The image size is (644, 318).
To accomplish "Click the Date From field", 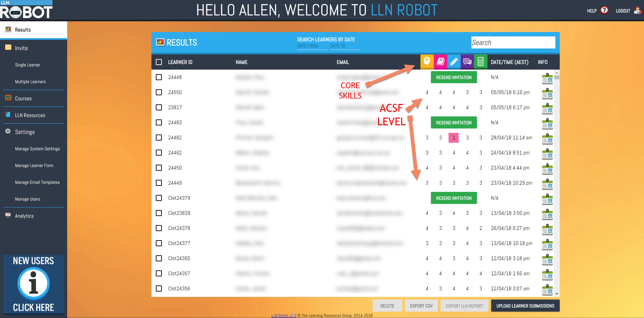I will coord(312,46).
